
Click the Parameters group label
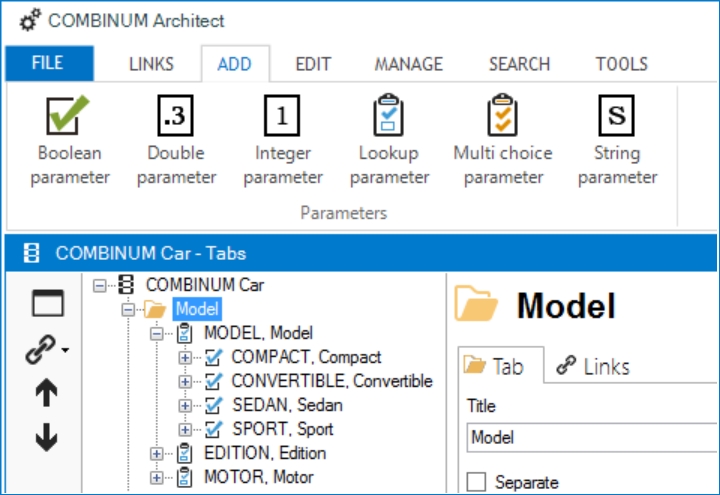point(343,213)
